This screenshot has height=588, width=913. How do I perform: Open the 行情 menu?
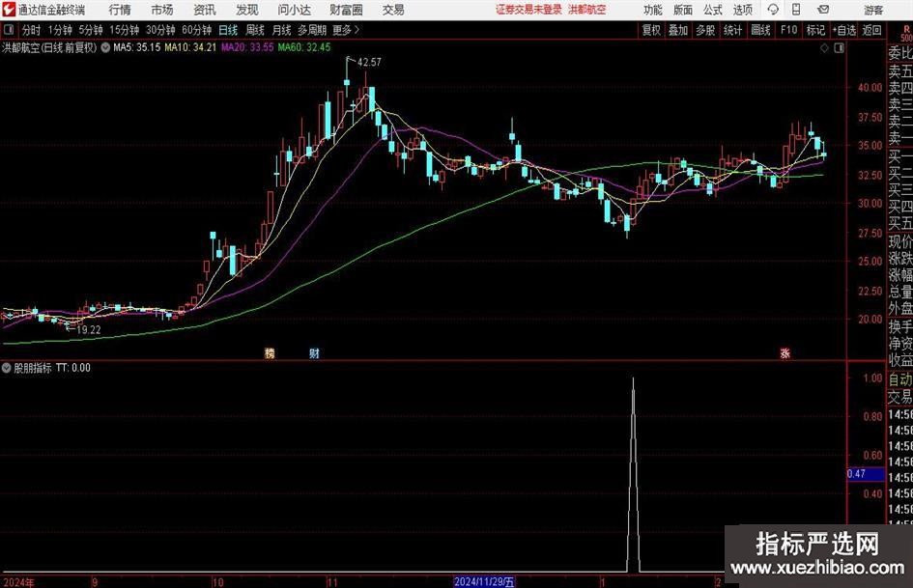[120, 10]
